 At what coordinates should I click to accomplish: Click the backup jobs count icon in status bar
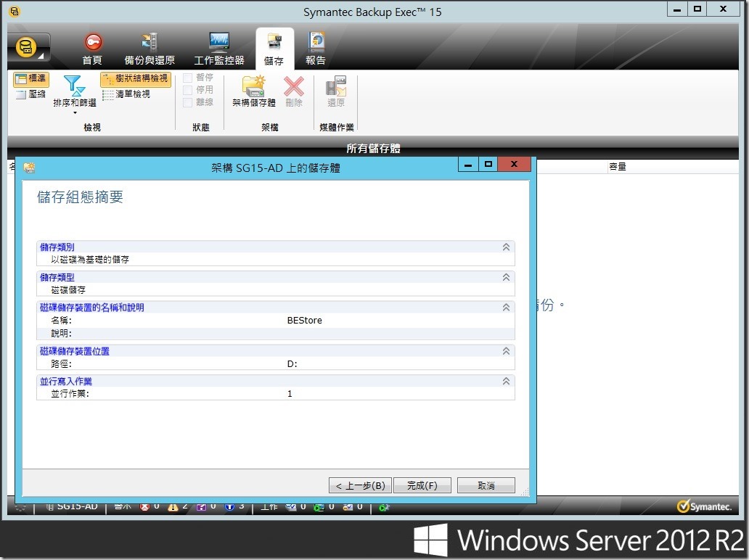pyautogui.click(x=290, y=507)
